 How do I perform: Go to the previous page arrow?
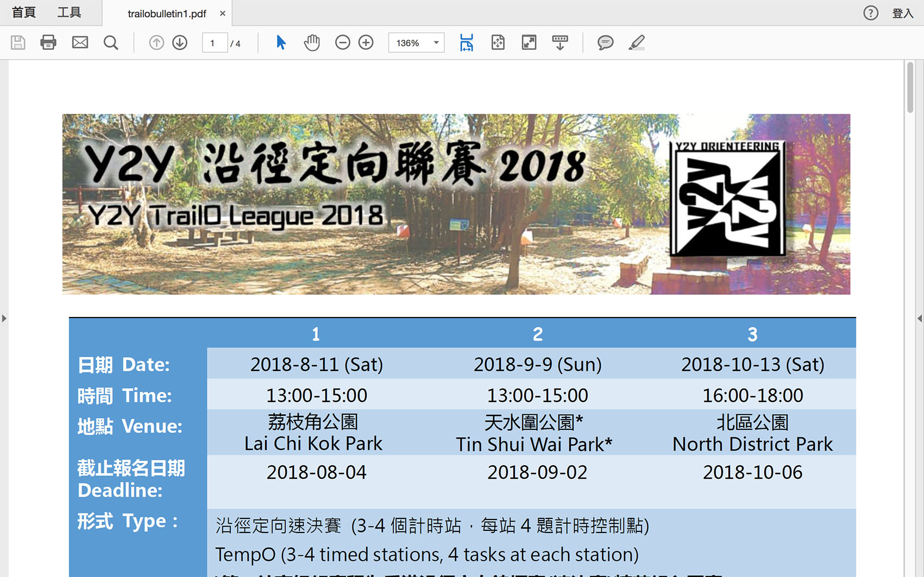point(156,42)
